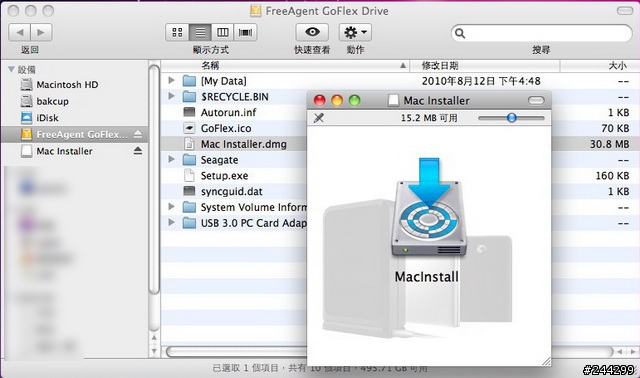Click the search magnifier icon
The width and height of the screenshot is (640, 378).
460,33
